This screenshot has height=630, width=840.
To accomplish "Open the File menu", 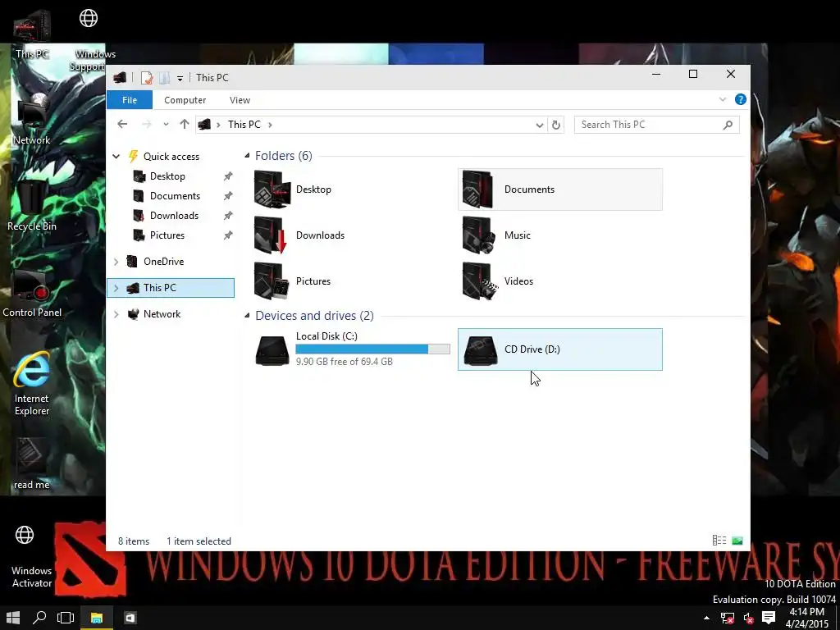I will [130, 100].
